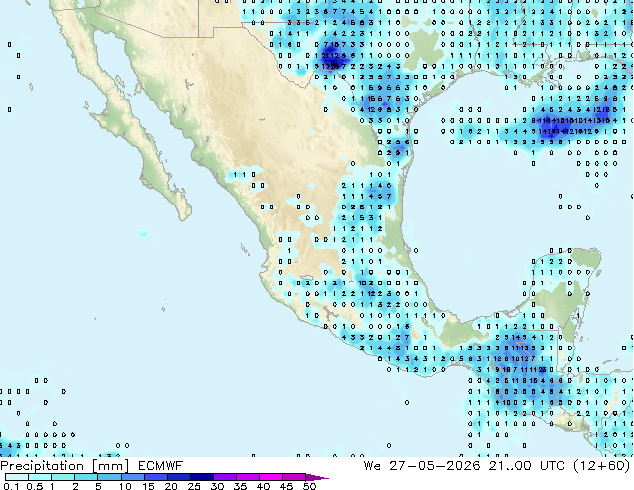Image resolution: width=634 pixels, height=490 pixels.
Task: Pick the 5–10 mm legend color swatch
Action: tap(109, 477)
